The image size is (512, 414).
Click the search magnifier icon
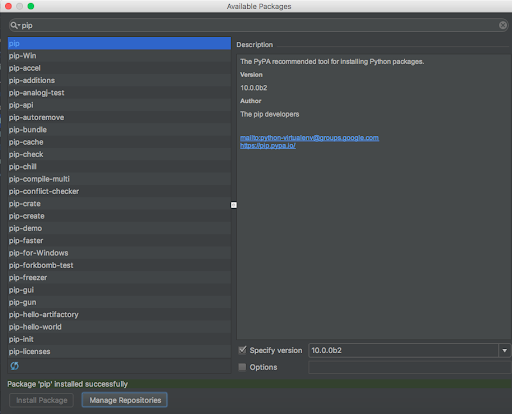click(x=14, y=25)
